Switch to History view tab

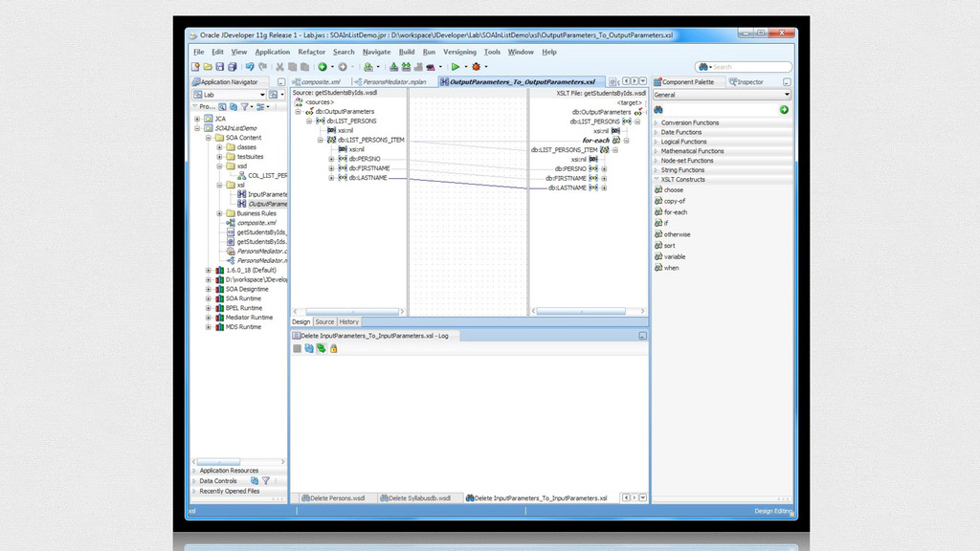(x=348, y=322)
